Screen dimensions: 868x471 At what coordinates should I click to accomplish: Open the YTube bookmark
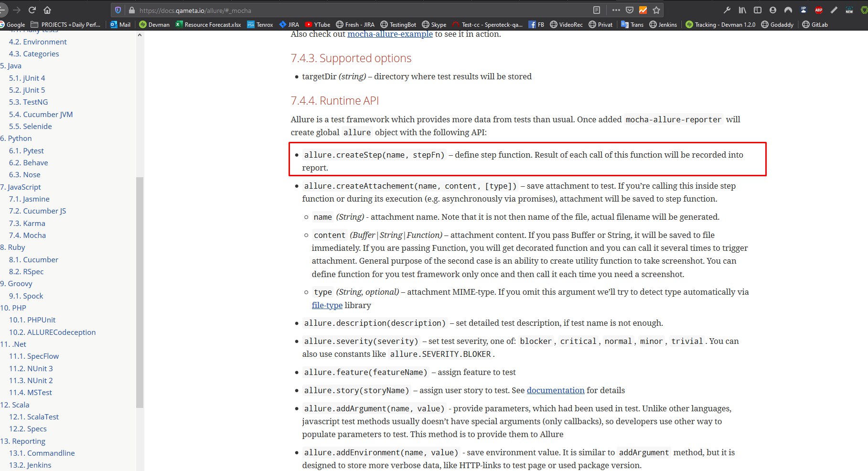pyautogui.click(x=318, y=24)
